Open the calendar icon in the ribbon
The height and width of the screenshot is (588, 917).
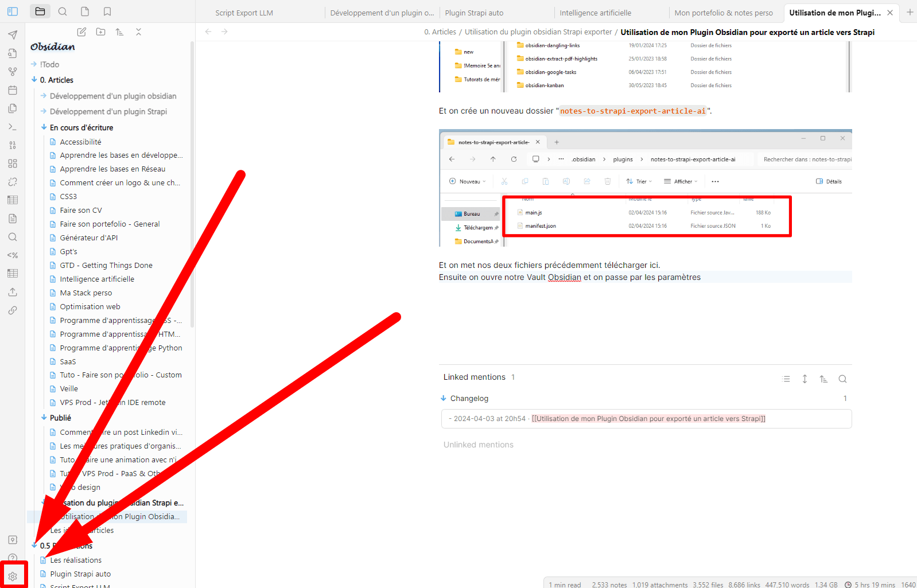coord(13,90)
